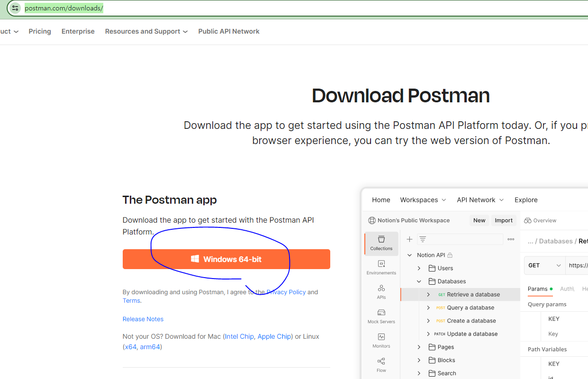588x379 pixels.
Task: Open the Mock Servers sidebar icon
Action: tap(381, 316)
